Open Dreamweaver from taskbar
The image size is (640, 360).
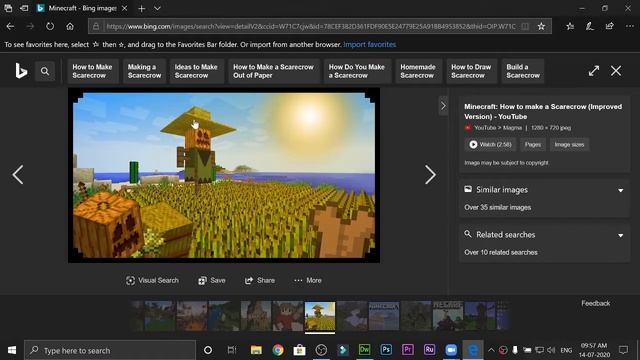364,350
